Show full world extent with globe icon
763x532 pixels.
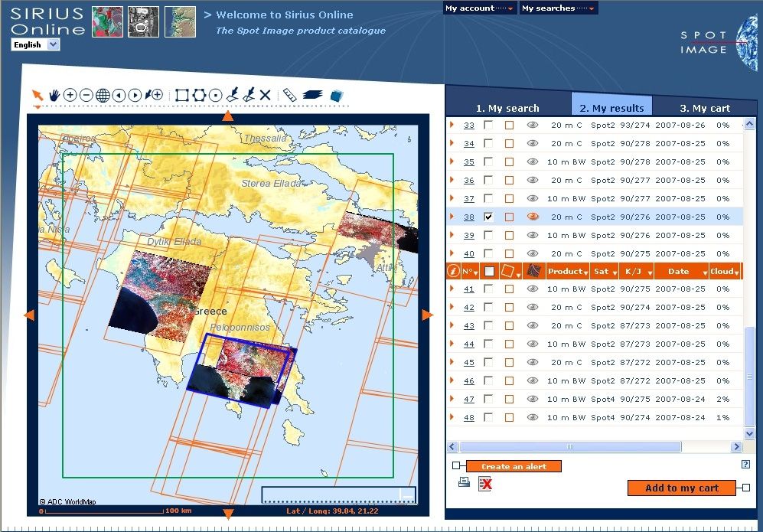coord(103,96)
